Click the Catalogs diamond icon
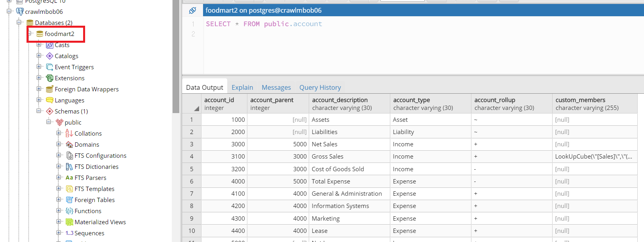Screen dimensions: 644x242 tap(49, 56)
